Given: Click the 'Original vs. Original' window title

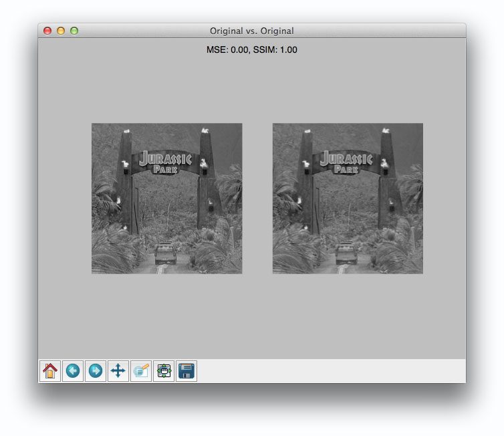Looking at the screenshot, I should [252, 31].
